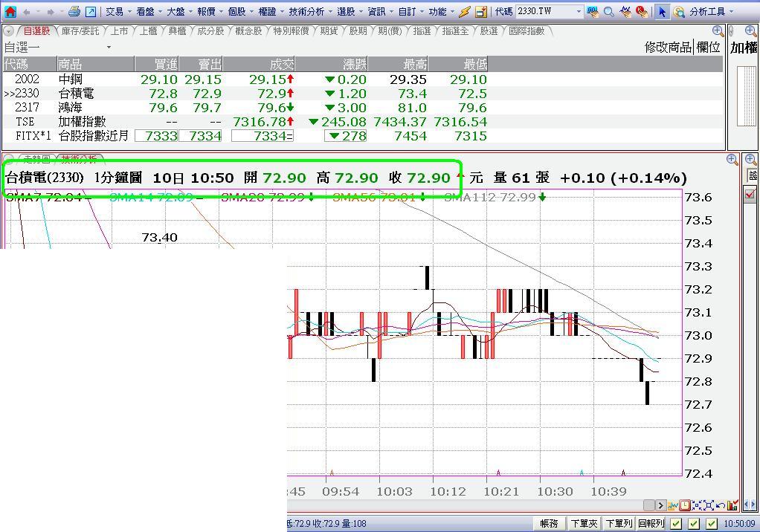Screen dimensions: 760x532
Task: Click the 漲跌 column header
Action: click(x=332, y=64)
